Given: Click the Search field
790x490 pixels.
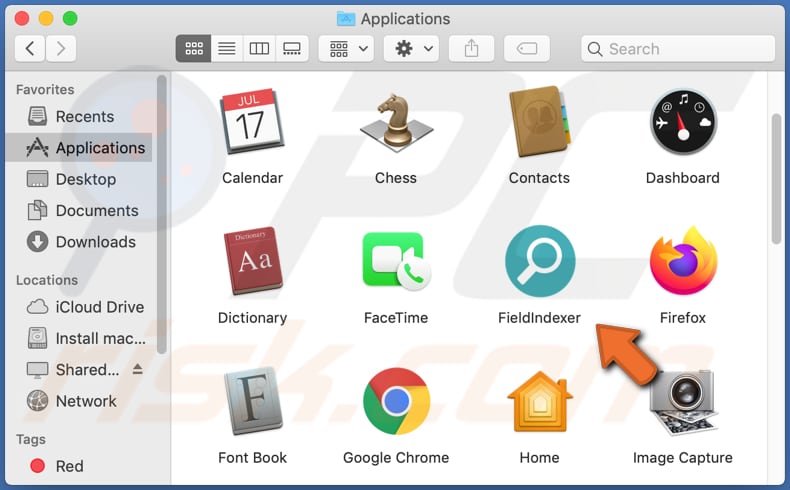Looking at the screenshot, I should coord(678,49).
